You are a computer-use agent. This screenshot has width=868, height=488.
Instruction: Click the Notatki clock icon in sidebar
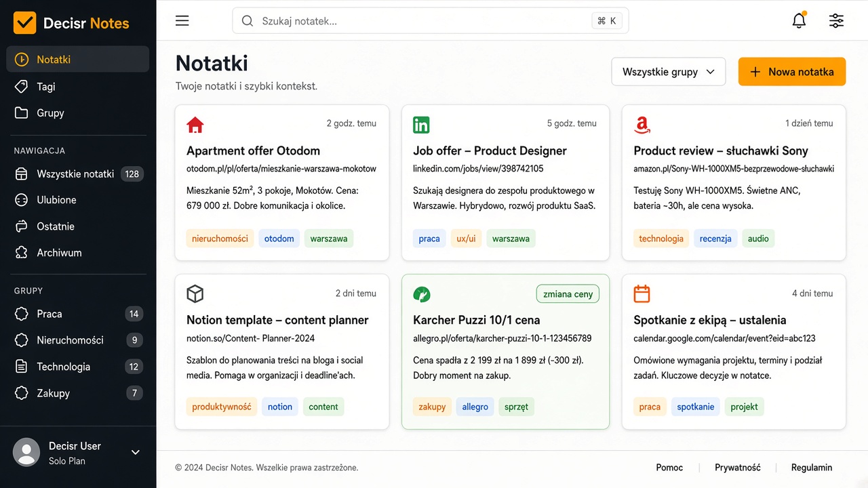pyautogui.click(x=22, y=60)
